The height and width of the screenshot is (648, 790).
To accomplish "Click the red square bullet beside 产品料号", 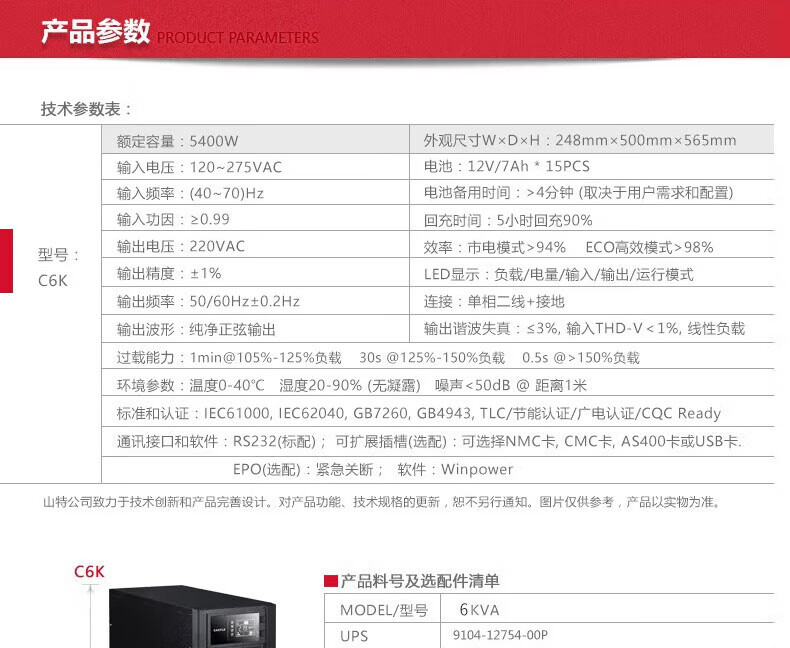I will [331, 581].
